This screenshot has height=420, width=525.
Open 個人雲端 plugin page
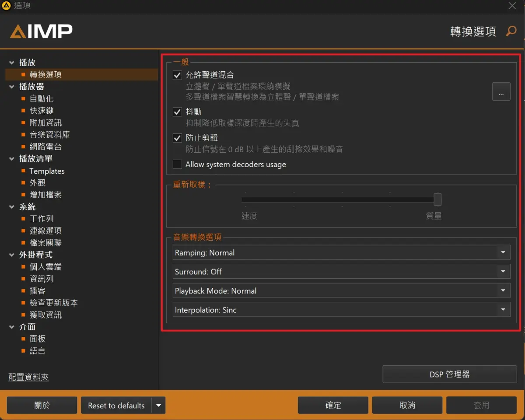(45, 267)
